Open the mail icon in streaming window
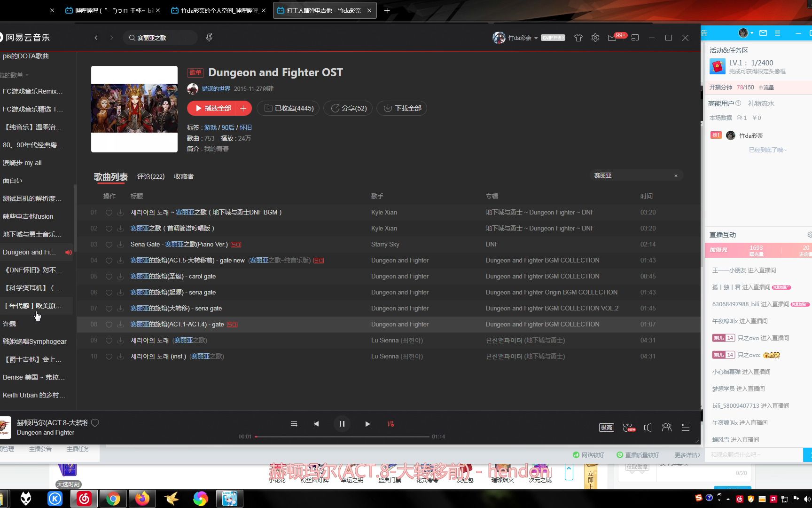Screen dimensions: 812x508 (x=763, y=33)
